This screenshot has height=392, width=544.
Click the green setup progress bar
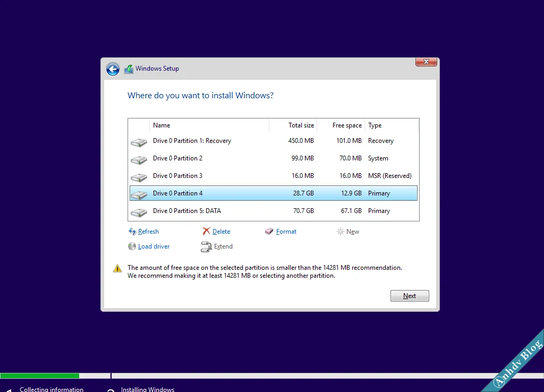[x=40, y=376]
